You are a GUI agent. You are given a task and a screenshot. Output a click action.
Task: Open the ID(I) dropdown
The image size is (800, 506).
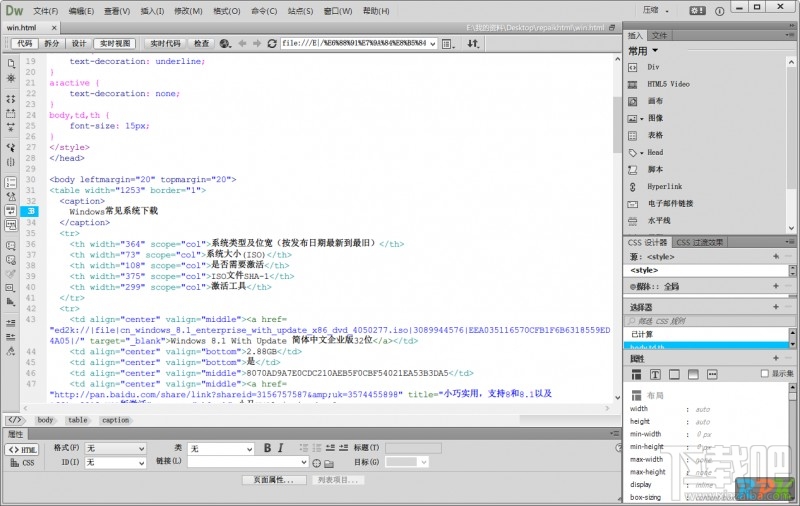point(115,463)
